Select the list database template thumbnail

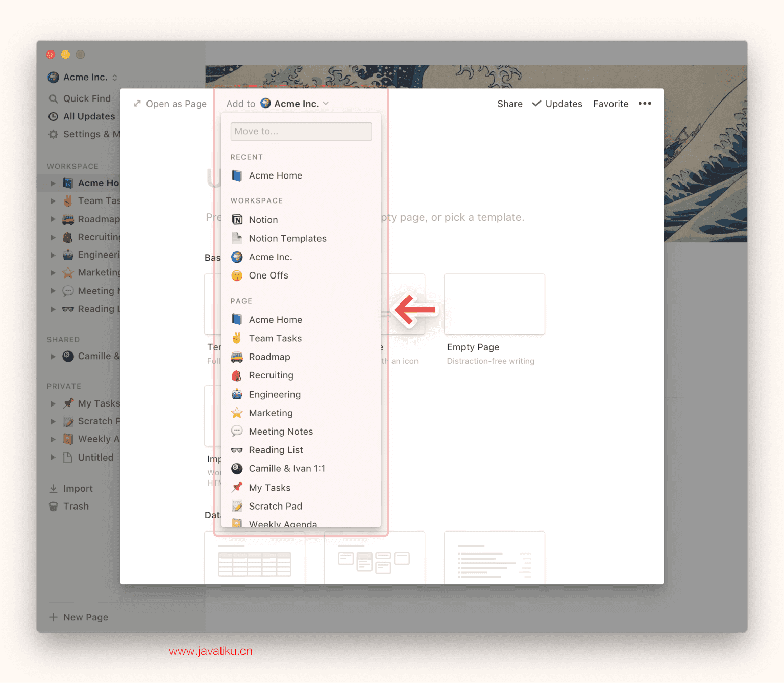pos(494,558)
